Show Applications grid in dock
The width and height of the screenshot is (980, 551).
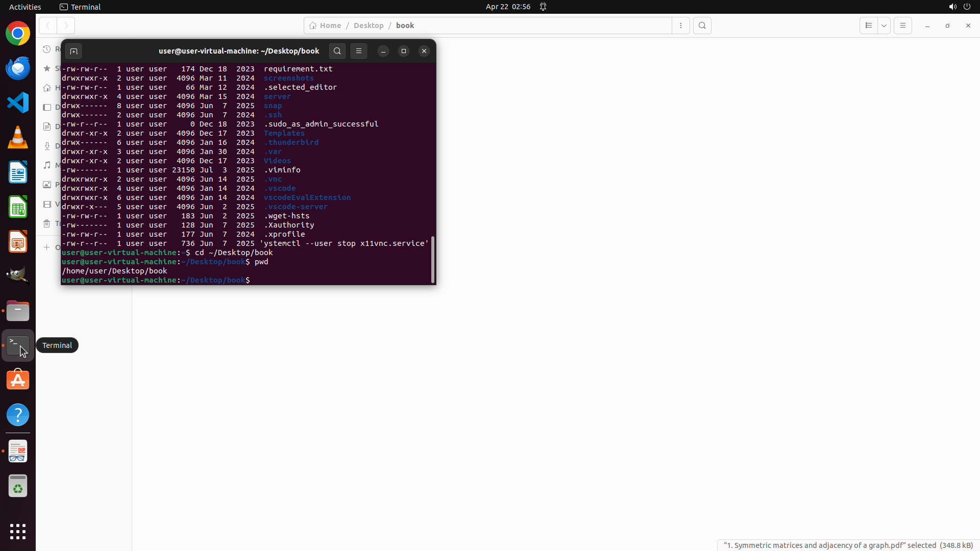pyautogui.click(x=18, y=532)
